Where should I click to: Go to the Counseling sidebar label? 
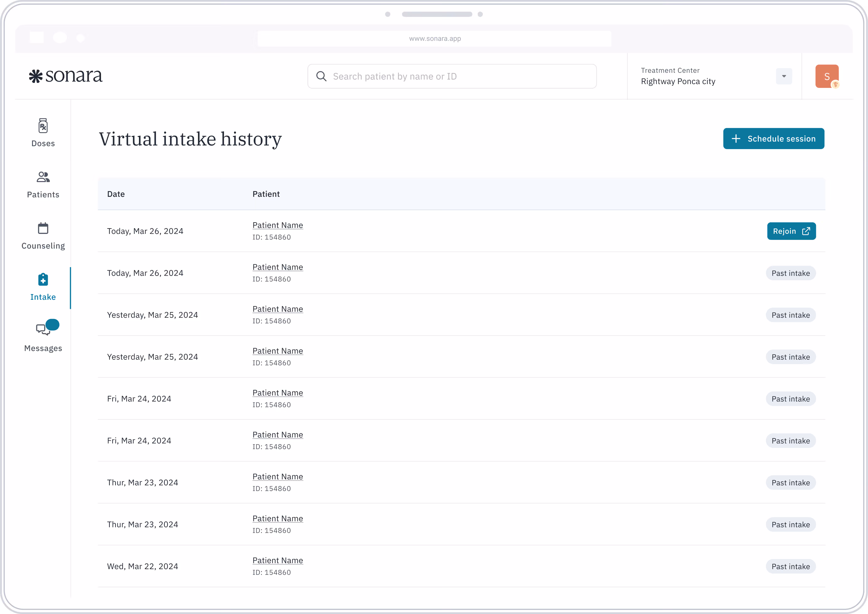click(43, 246)
